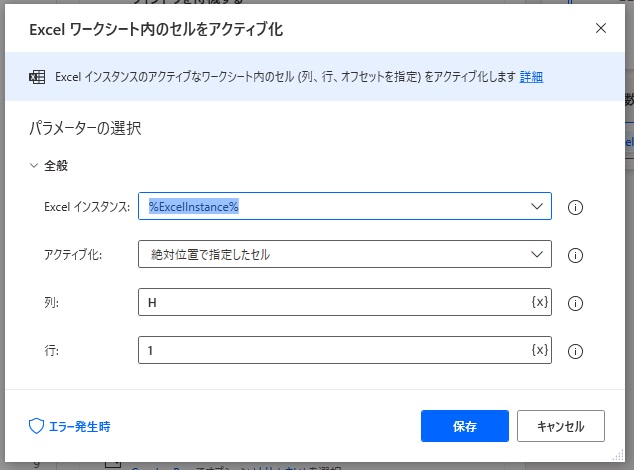This screenshot has width=634, height=470.
Task: Click the dialog title Excel ワークシート内のセルをアクティブ化
Action: (x=156, y=29)
